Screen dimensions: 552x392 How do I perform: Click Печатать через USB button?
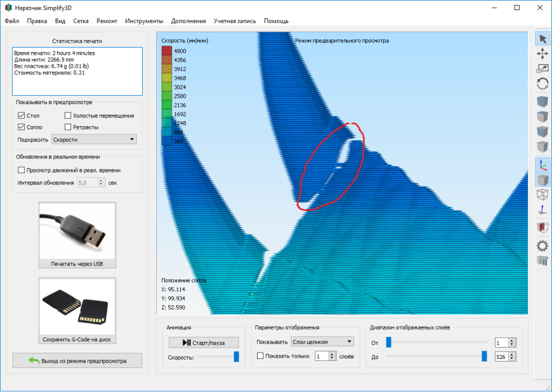[x=77, y=235]
